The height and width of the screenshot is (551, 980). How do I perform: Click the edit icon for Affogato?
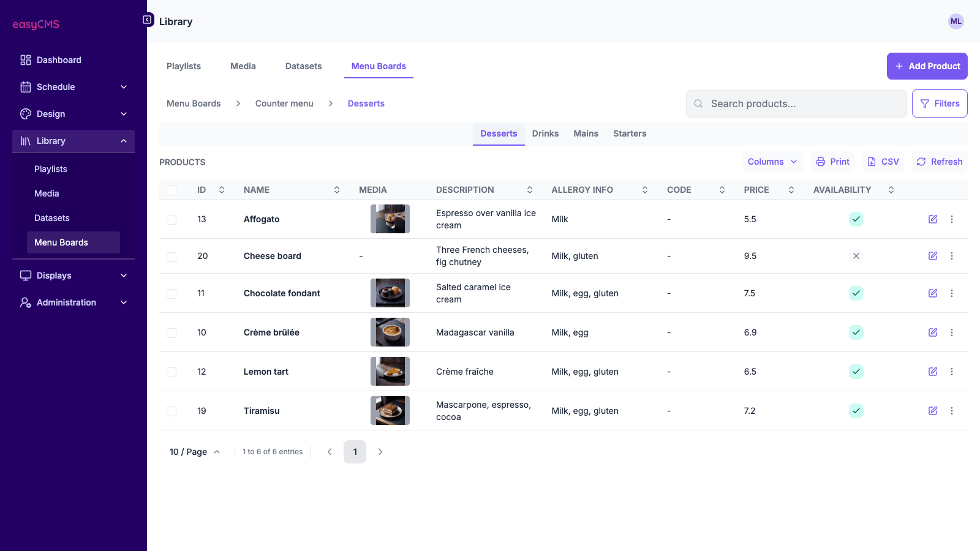(933, 219)
